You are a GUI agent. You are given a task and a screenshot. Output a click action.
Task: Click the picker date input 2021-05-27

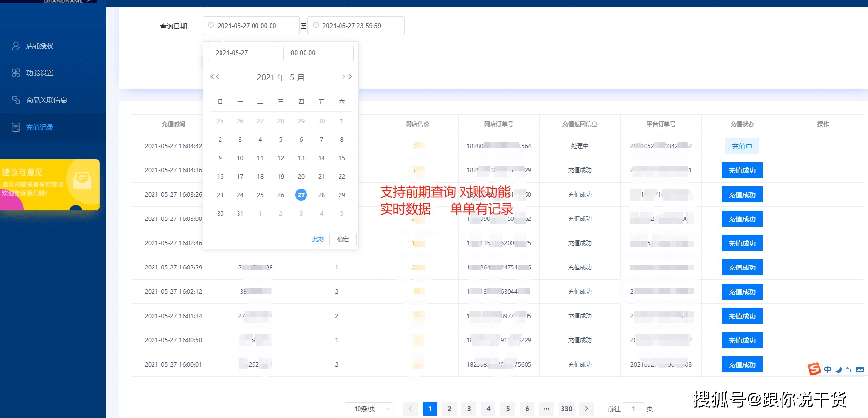(243, 53)
